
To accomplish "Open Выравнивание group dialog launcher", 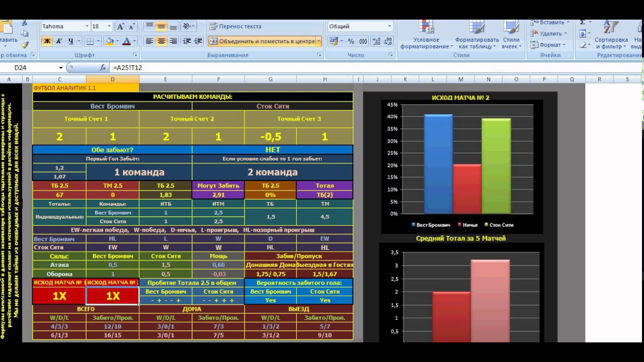I will [x=319, y=55].
